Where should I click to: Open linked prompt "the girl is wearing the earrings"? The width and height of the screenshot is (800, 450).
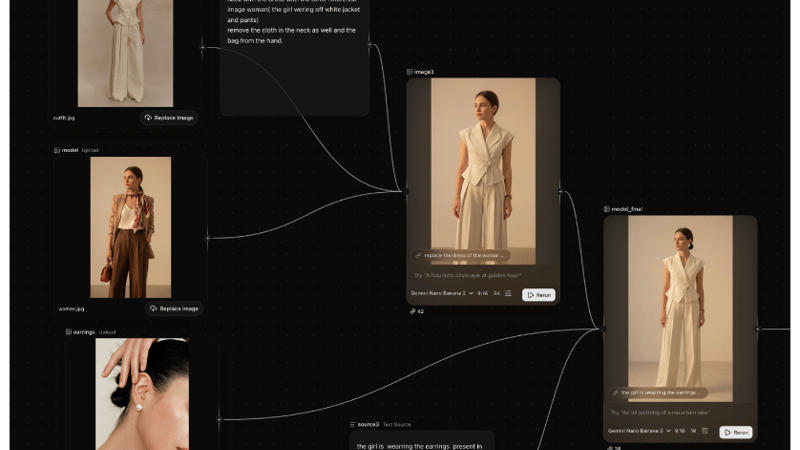(658, 393)
